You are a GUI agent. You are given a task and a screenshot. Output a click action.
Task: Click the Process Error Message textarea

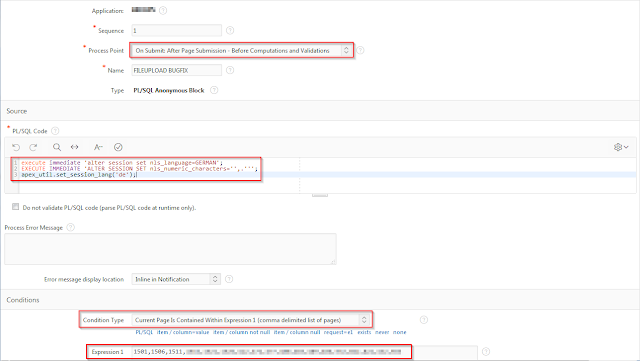170,249
